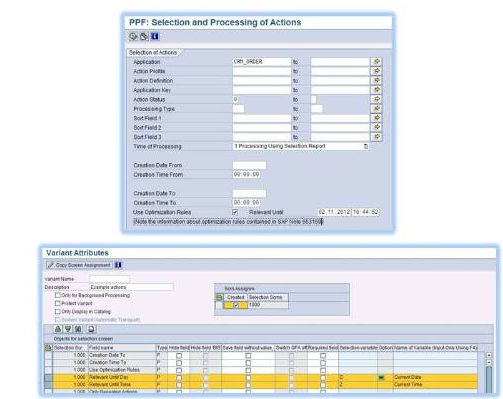Check Hide field for Relevant Until Dat row
The image size is (503, 399).
(x=179, y=378)
